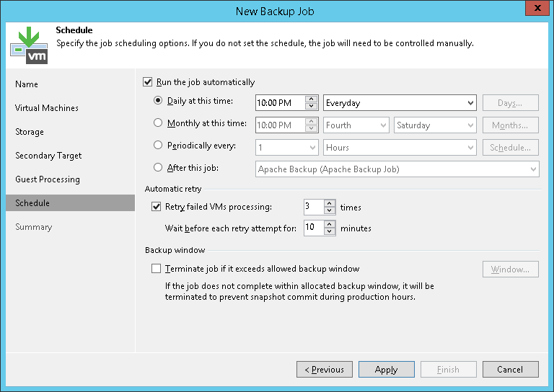This screenshot has width=554, height=392.
Task: Click the VM backup wizard icon
Action: click(29, 44)
